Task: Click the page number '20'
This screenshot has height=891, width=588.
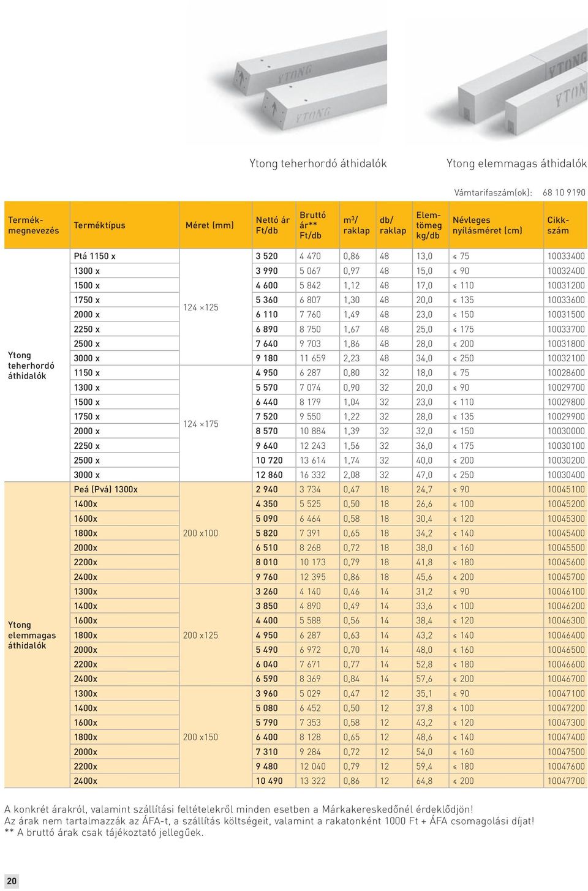Action: click(x=12, y=881)
